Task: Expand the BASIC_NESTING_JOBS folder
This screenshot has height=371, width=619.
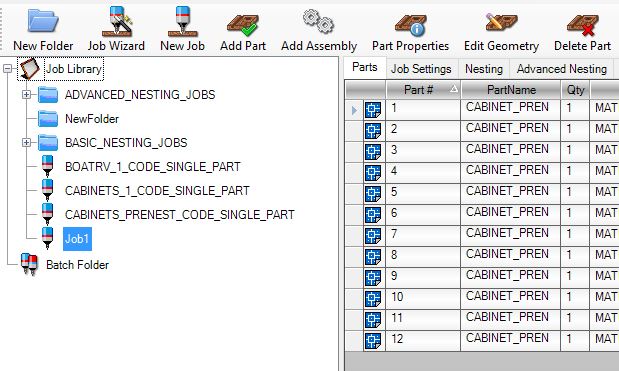Action: pos(26,142)
